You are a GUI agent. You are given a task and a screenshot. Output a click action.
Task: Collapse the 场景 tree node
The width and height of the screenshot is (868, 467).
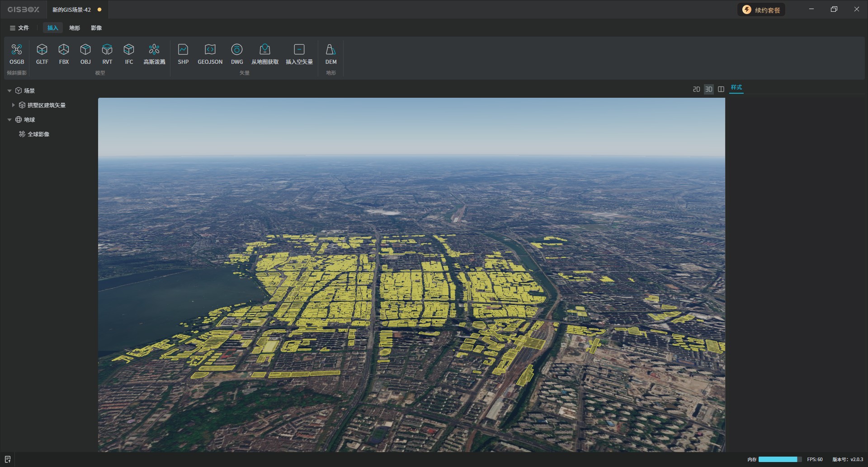click(9, 91)
